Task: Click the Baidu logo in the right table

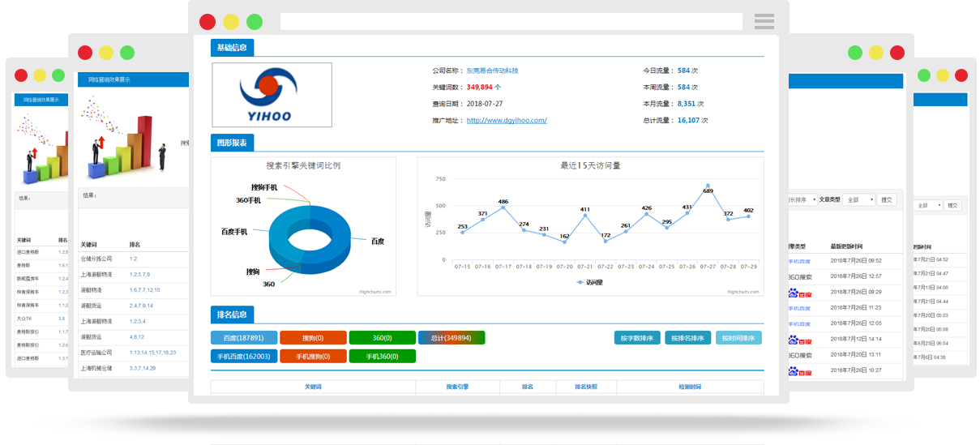Action: 799,293
